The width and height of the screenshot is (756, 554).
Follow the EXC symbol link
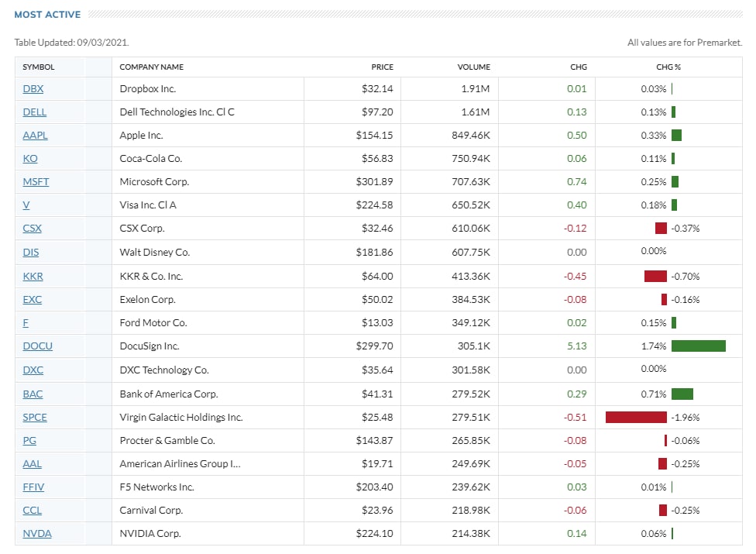point(33,299)
